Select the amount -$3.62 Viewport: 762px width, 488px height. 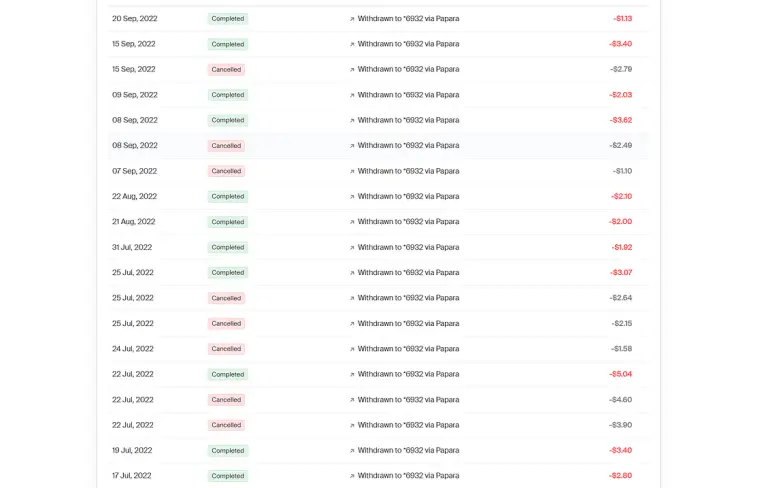tap(621, 120)
